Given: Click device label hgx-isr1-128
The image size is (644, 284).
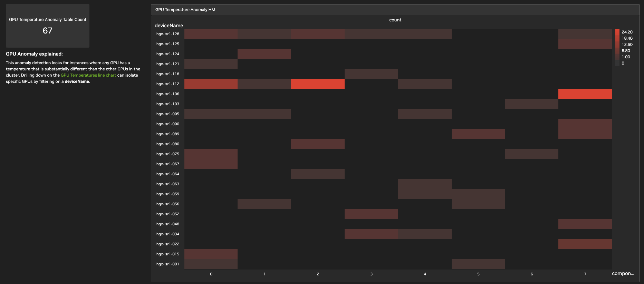Looking at the screenshot, I should coord(168,34).
